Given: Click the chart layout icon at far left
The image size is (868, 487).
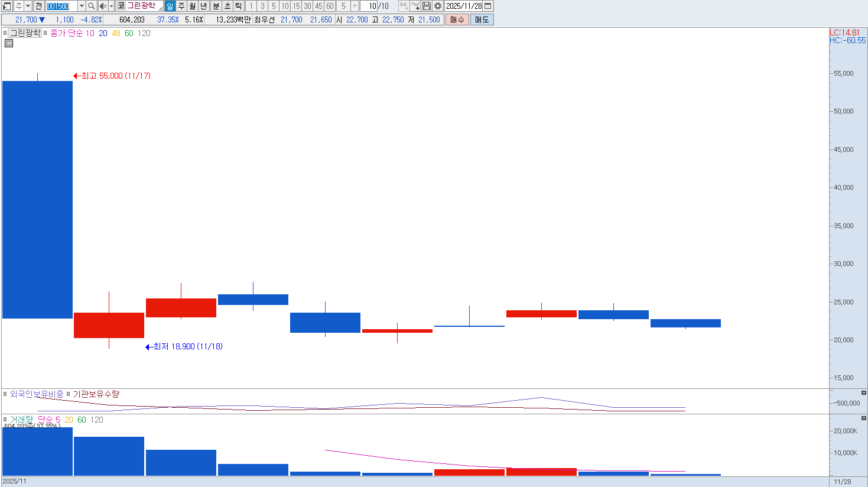Looking at the screenshot, I should [7, 6].
